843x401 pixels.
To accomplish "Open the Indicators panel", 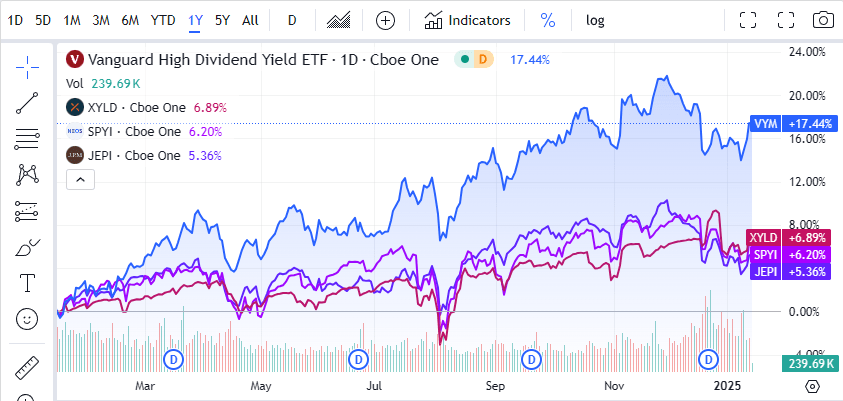I will tap(467, 20).
